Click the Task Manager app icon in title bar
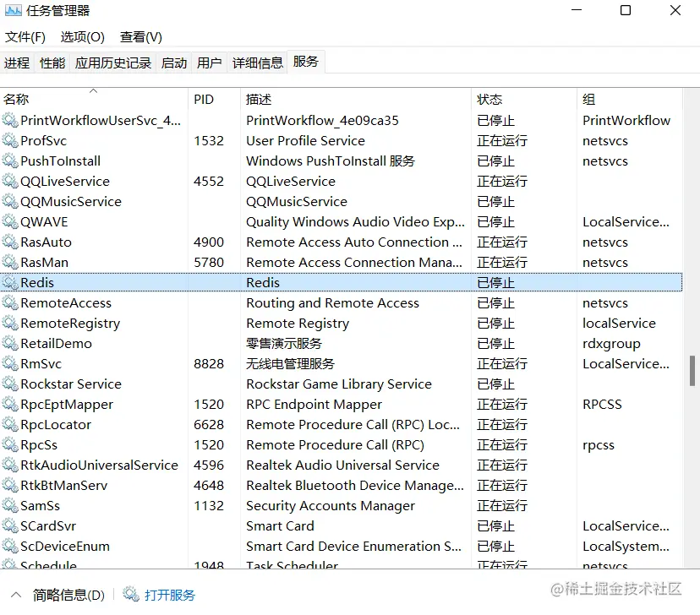This screenshot has width=700, height=615. (x=13, y=10)
